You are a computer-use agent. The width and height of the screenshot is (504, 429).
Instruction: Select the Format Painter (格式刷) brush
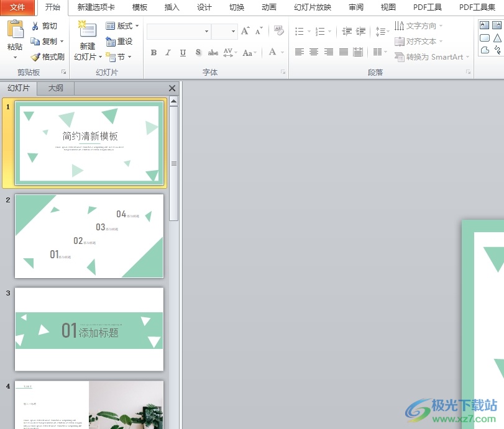click(x=35, y=57)
